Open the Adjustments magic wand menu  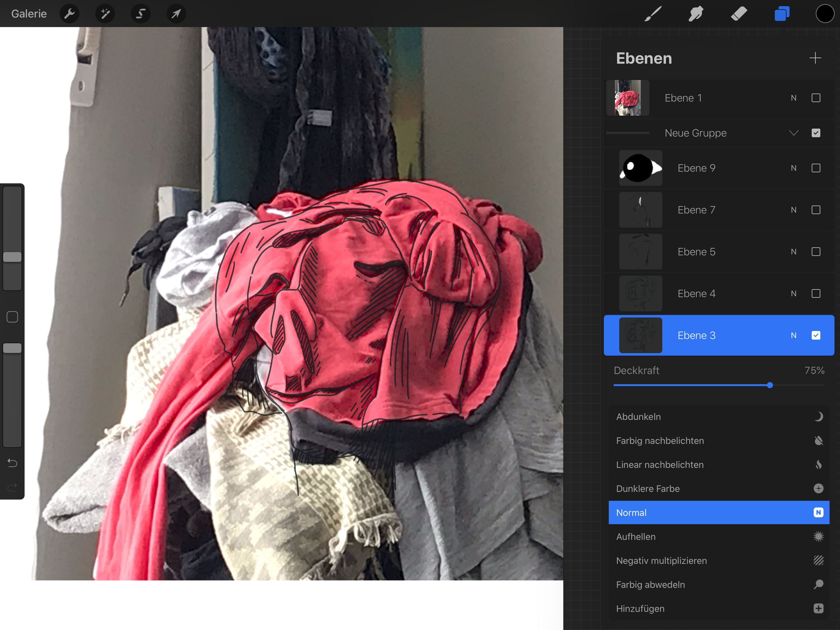(x=105, y=14)
